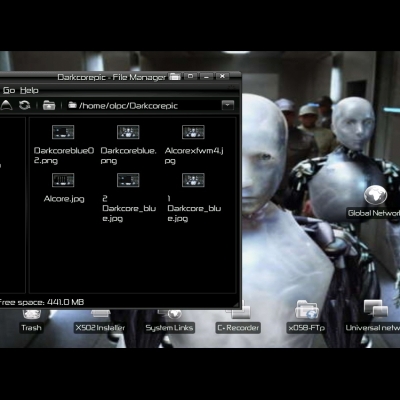Select the Darkcoreblue.png thumbnail
Viewport: 400px width, 400px height.
click(x=128, y=132)
